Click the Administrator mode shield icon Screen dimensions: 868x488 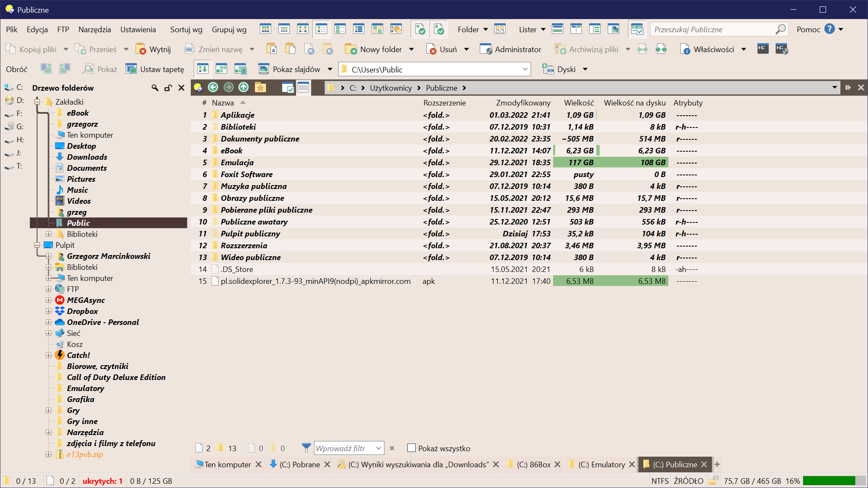click(486, 49)
